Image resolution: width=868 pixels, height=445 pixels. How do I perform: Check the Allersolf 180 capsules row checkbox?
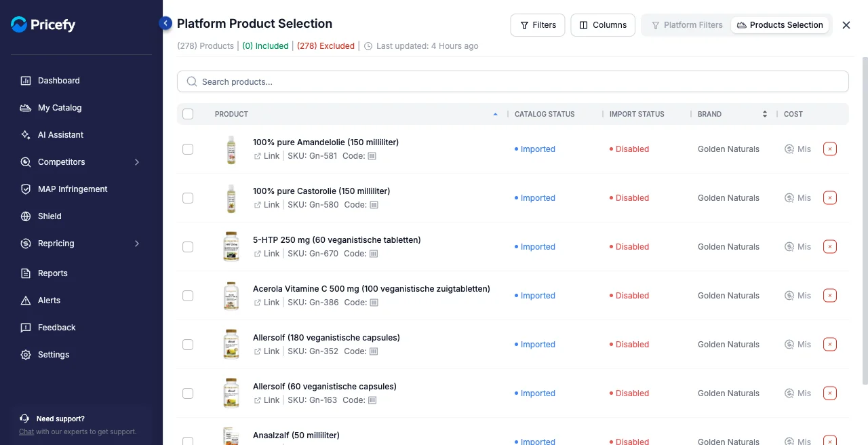[188, 345]
